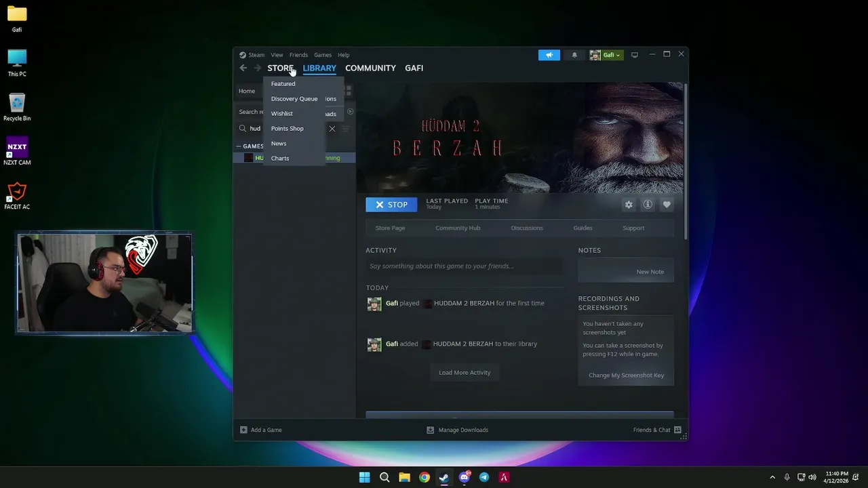The width and height of the screenshot is (868, 488).
Task: Clear the library search text
Action: pos(332,129)
